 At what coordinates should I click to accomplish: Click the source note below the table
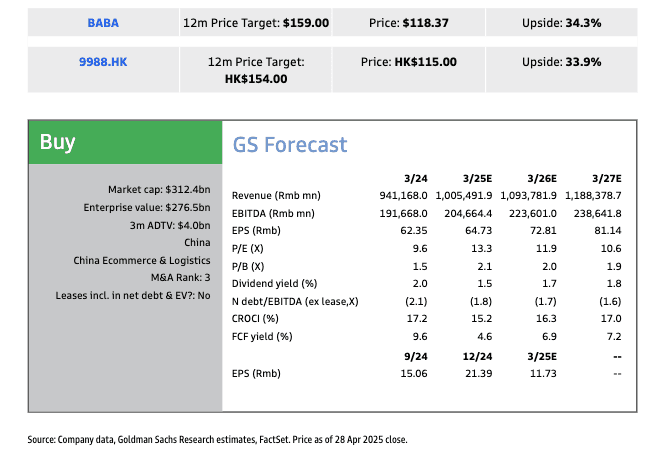(x=218, y=439)
